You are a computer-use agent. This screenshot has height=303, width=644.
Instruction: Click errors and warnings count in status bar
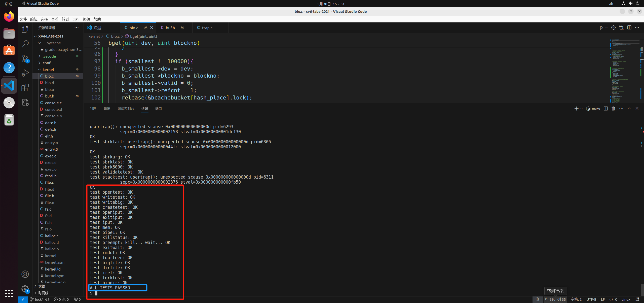click(x=61, y=299)
